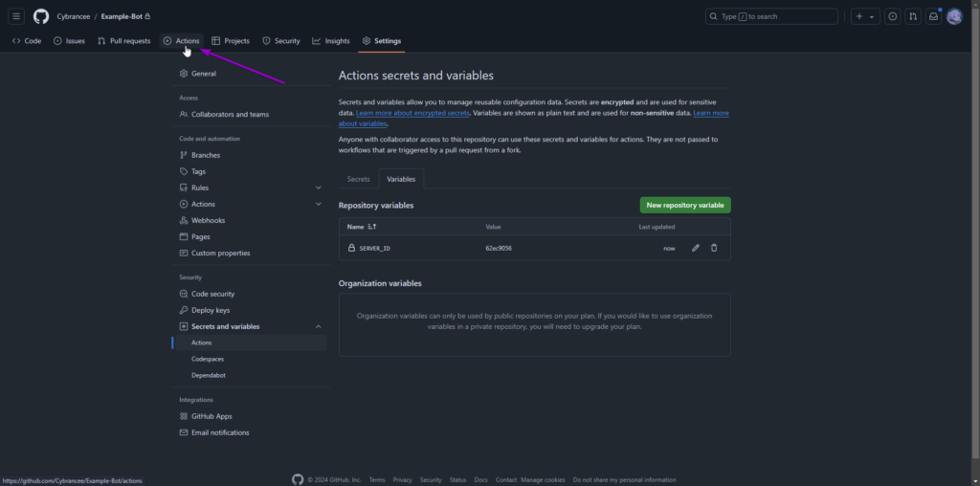Click the search bar field

click(771, 16)
